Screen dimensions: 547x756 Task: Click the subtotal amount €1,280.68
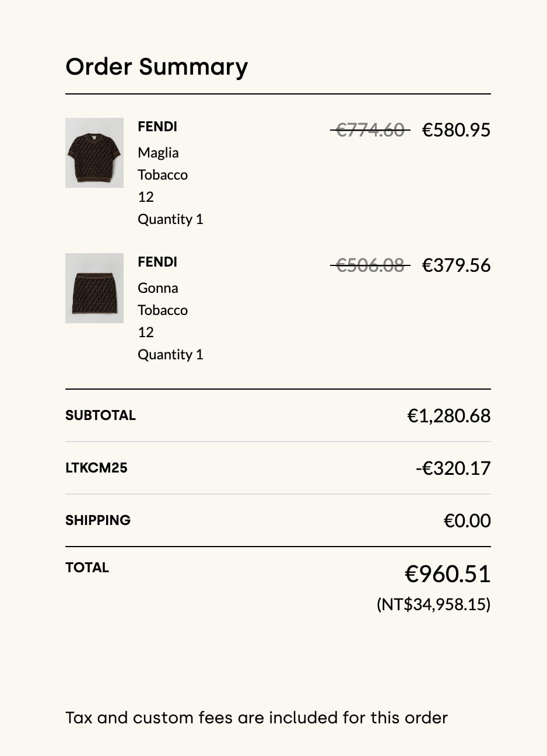[x=449, y=415]
